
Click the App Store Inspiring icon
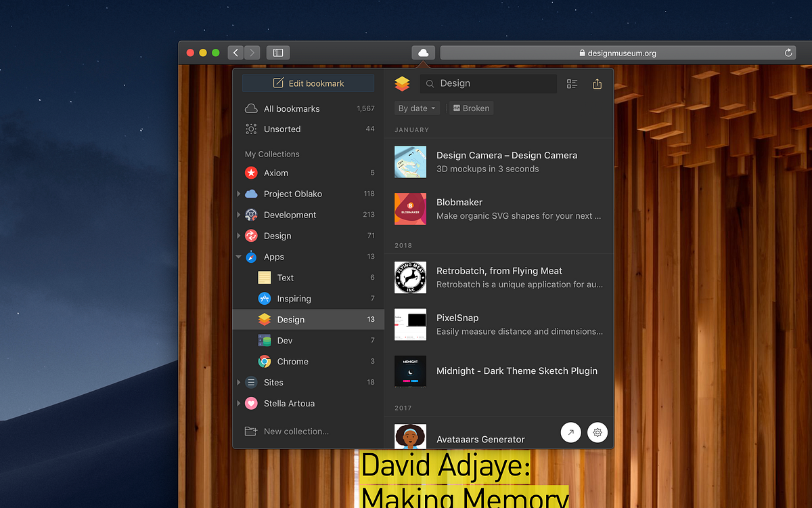click(265, 299)
